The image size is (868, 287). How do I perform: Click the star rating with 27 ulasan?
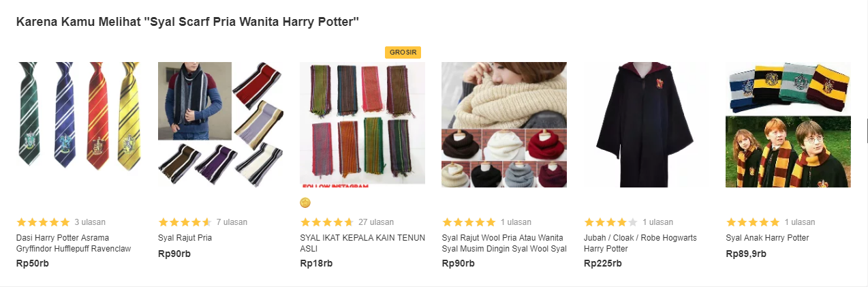click(327, 222)
